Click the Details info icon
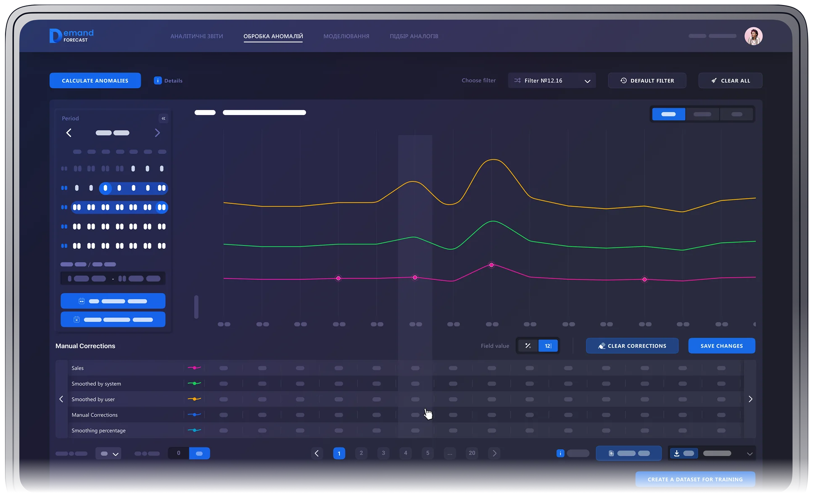Screen dimensions: 813x504 click(x=158, y=81)
